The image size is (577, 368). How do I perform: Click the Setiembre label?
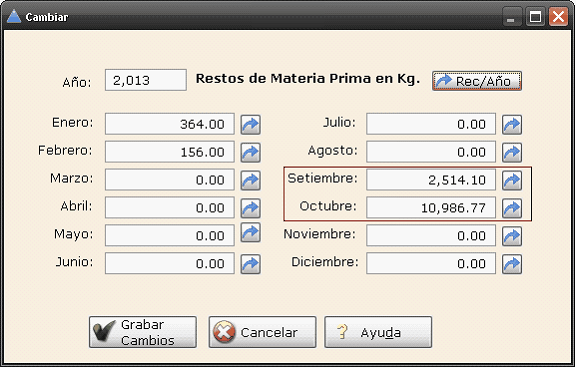point(322,178)
